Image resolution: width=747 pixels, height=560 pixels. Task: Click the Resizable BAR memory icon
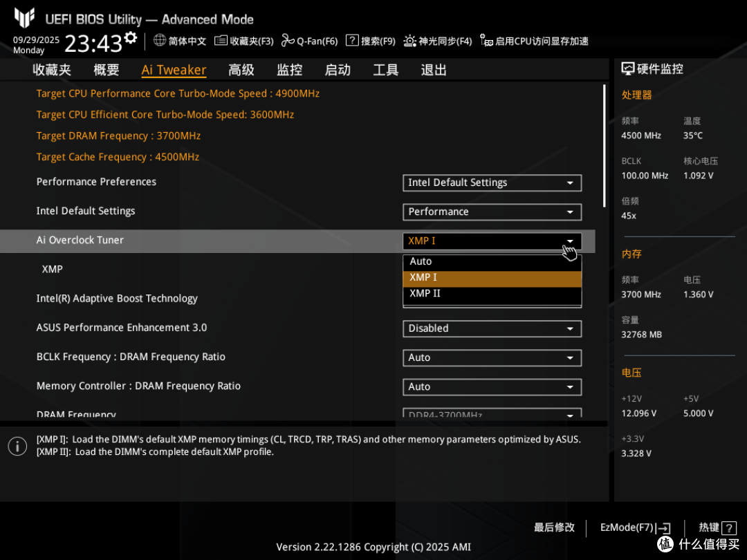[486, 41]
